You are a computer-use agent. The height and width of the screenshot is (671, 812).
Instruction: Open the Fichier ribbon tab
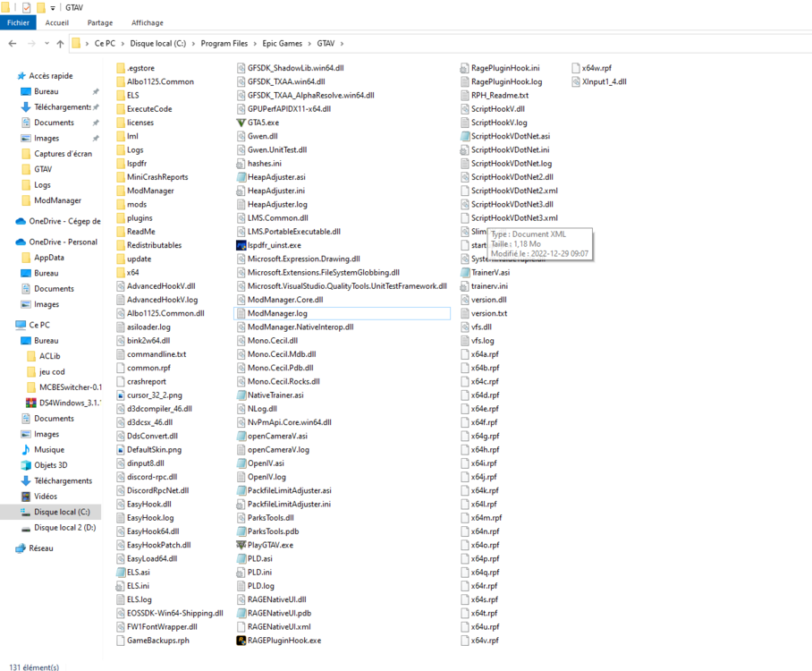click(18, 22)
